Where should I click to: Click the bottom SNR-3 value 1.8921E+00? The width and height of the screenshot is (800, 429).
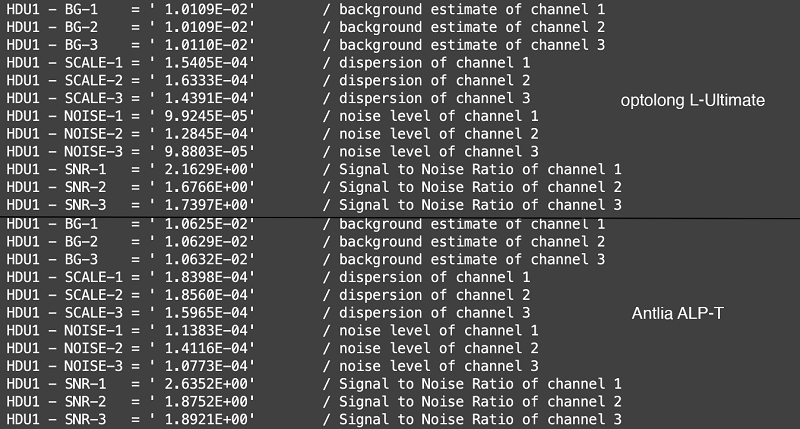tap(206, 419)
